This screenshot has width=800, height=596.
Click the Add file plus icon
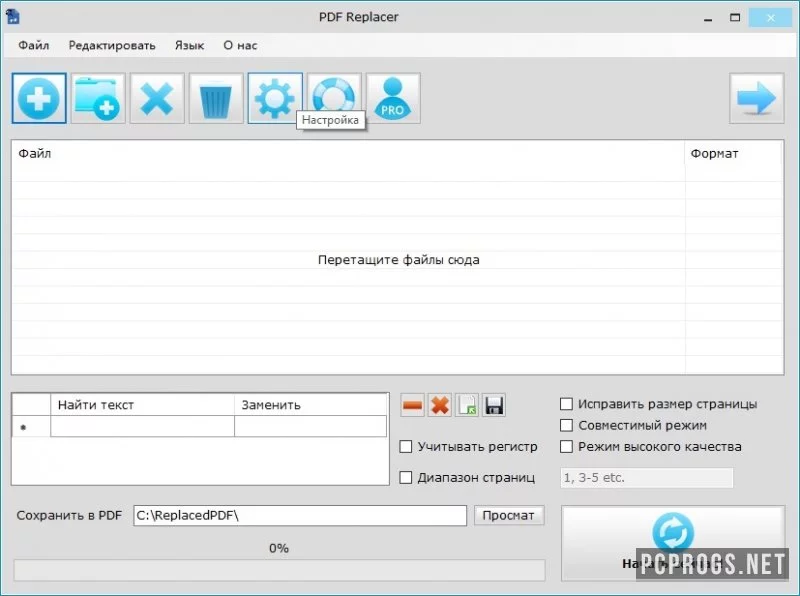point(39,98)
